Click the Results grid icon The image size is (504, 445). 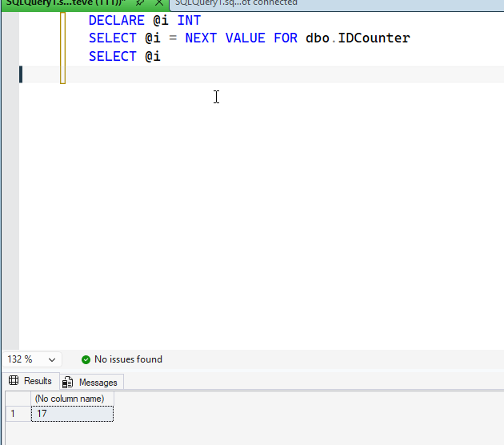tap(14, 381)
